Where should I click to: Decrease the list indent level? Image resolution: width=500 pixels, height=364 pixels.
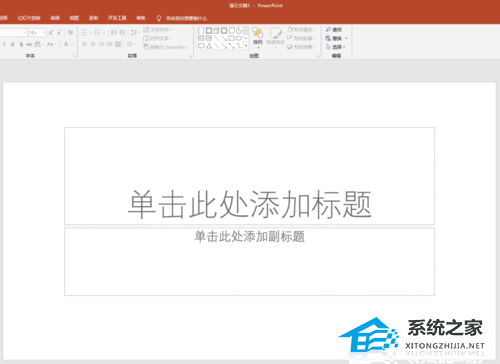114,32
